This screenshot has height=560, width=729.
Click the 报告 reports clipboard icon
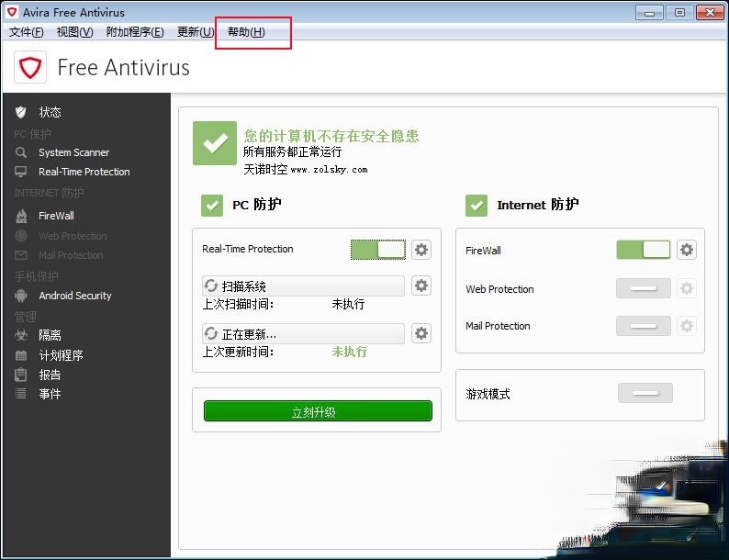21,375
